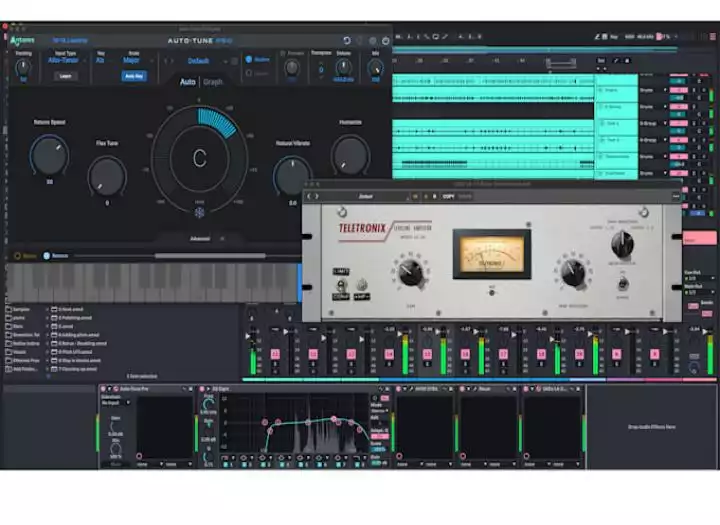Click COPY in the LA-2A toolbar
720x525 pixels.
tap(448, 197)
